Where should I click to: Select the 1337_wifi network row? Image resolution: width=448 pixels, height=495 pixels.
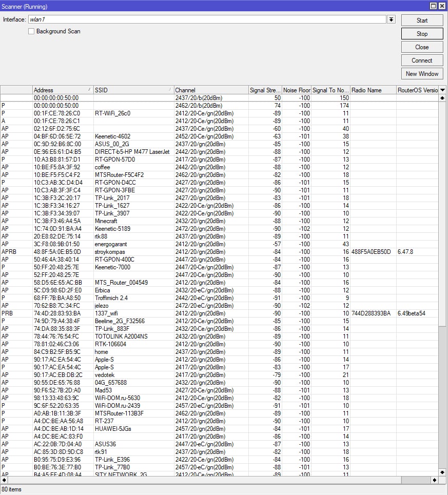[219, 313]
